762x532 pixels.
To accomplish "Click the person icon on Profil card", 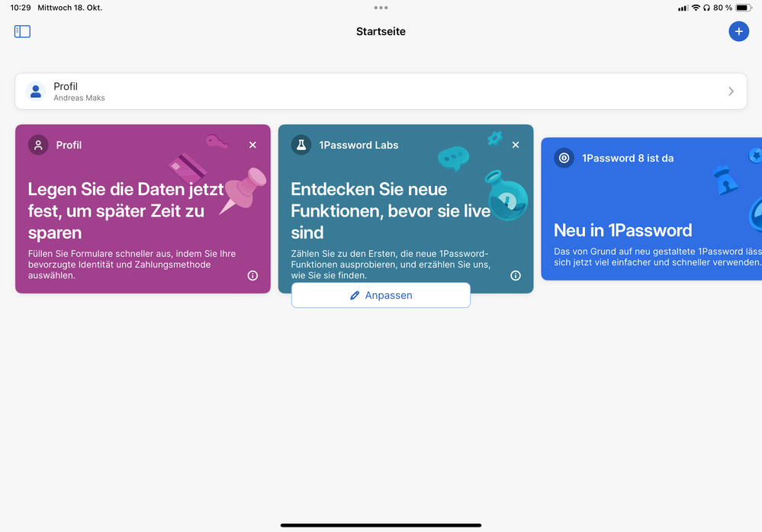I will (38, 145).
